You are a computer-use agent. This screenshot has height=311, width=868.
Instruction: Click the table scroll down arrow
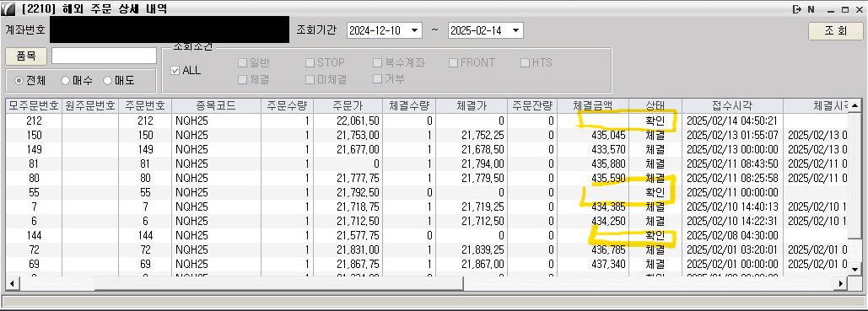tap(856, 269)
